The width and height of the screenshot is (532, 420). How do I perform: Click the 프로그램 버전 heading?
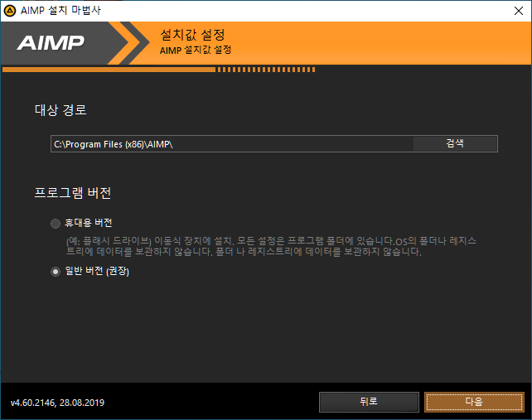click(73, 193)
